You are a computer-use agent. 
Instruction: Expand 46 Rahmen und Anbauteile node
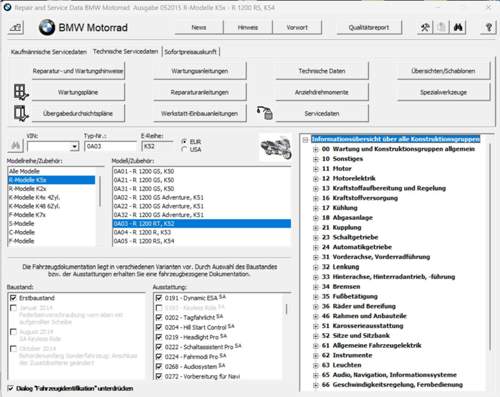315,316
